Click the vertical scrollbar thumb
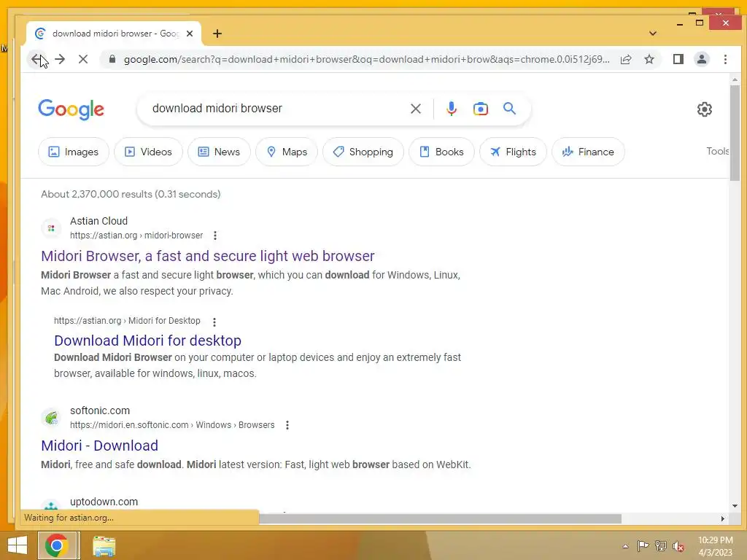The width and height of the screenshot is (747, 560). (x=735, y=133)
